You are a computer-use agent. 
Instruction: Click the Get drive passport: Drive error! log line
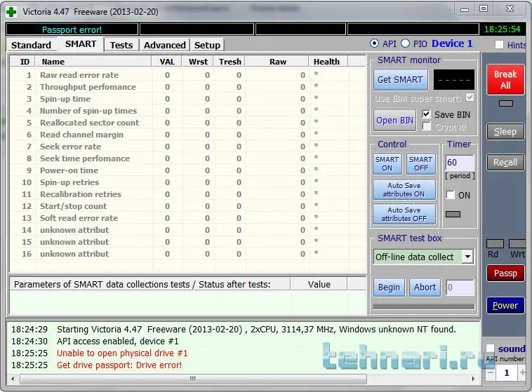119,365
